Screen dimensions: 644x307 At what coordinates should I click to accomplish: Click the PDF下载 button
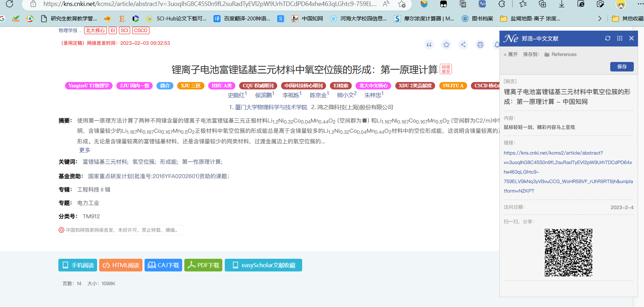pyautogui.click(x=203, y=265)
